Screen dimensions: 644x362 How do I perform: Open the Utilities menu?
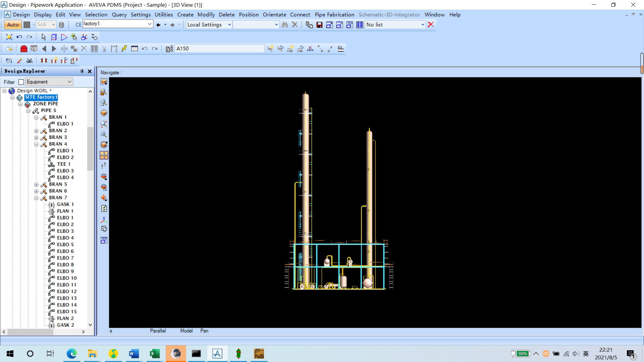coord(164,15)
